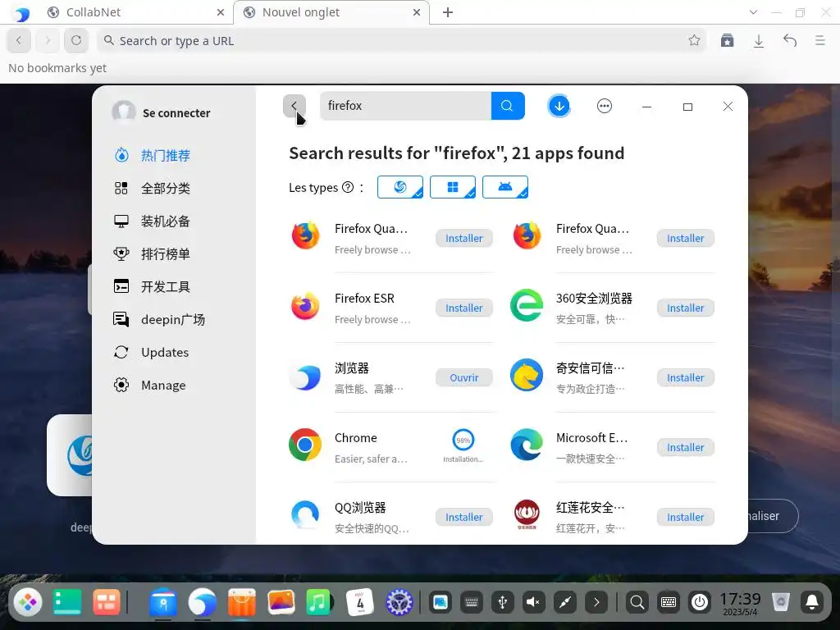Toggle the Windows app type filter
Viewport: 840px width, 630px height.
point(453,187)
